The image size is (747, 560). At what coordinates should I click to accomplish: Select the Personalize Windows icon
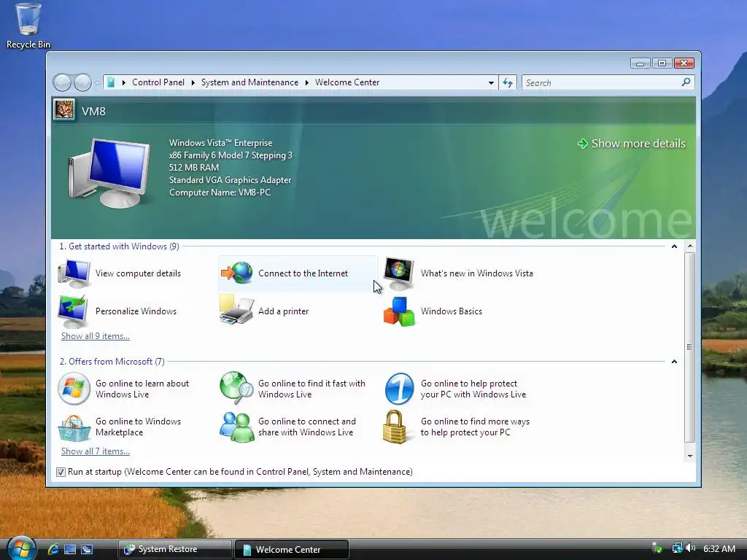(73, 311)
